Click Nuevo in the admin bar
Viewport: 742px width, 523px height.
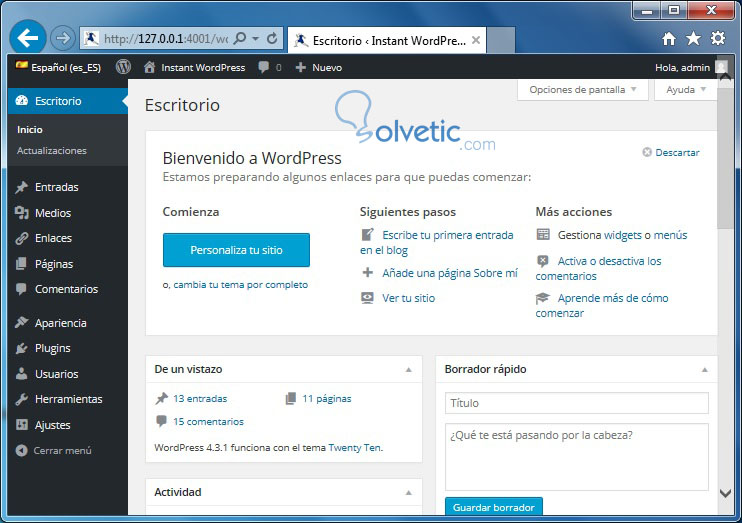(318, 68)
